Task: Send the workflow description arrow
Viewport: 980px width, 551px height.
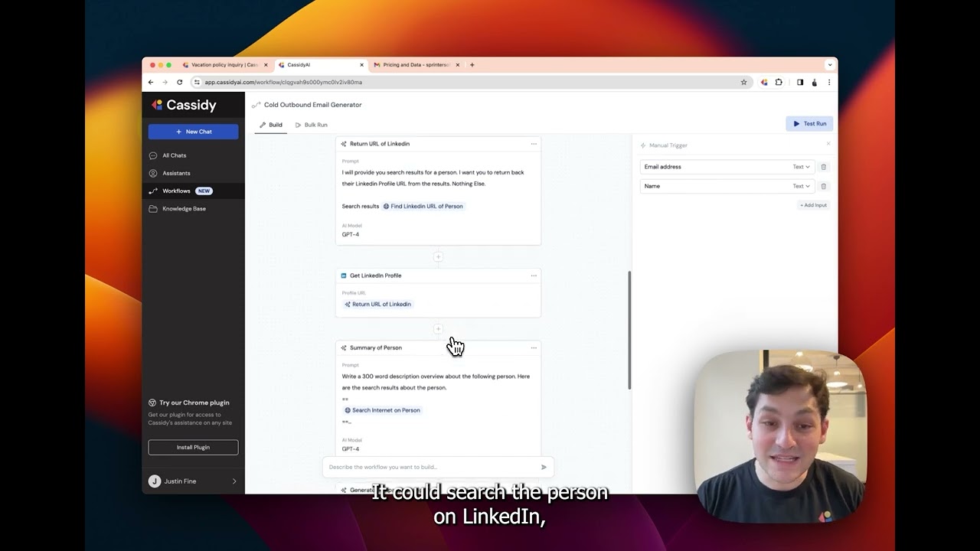Action: click(x=544, y=467)
